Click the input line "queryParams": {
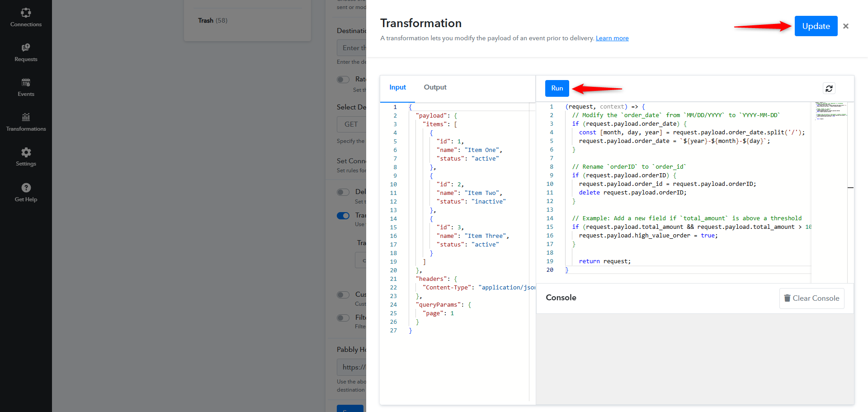The width and height of the screenshot is (868, 412). pos(443,305)
